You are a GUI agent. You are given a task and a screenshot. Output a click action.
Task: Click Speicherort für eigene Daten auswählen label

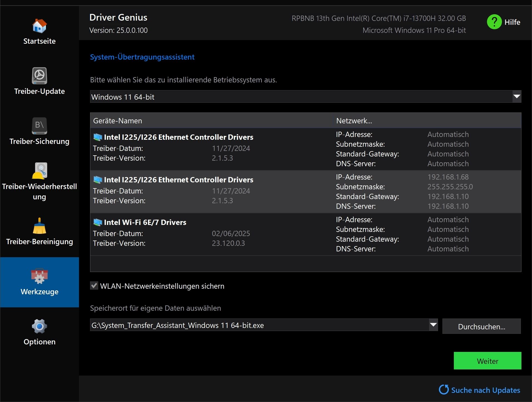155,308
